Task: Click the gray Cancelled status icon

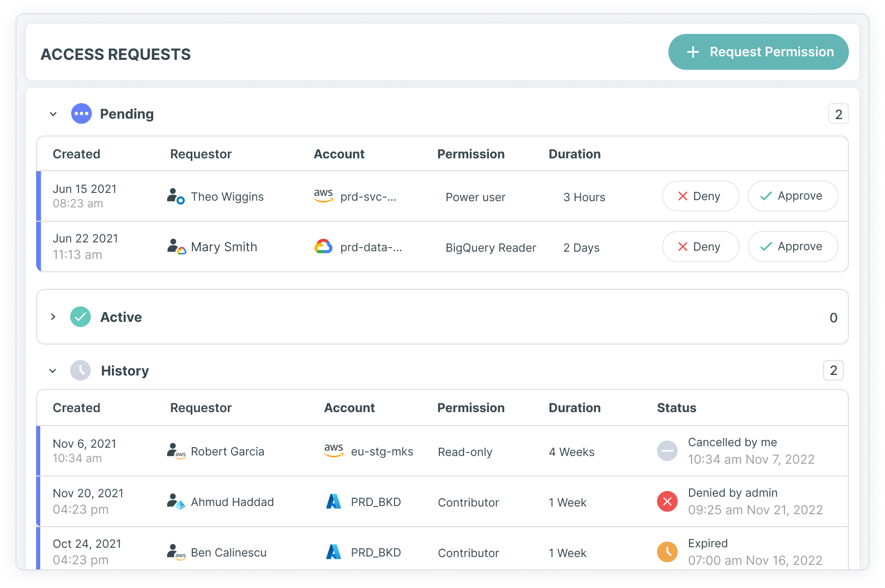Action: pos(667,451)
